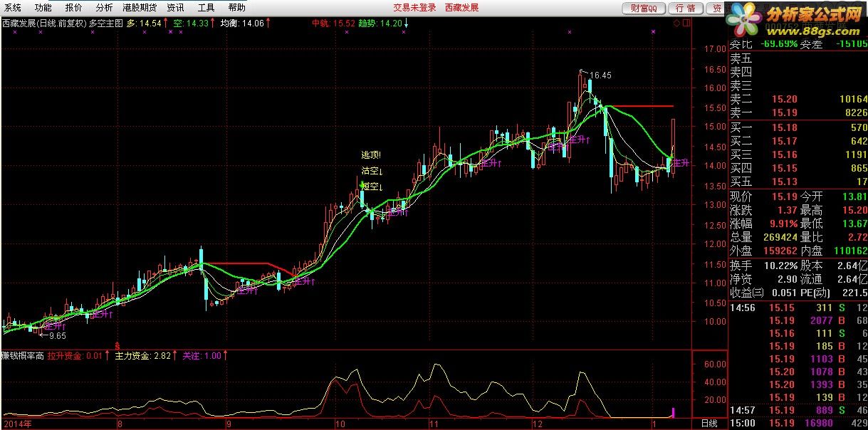Click the 行情 button

click(x=685, y=8)
